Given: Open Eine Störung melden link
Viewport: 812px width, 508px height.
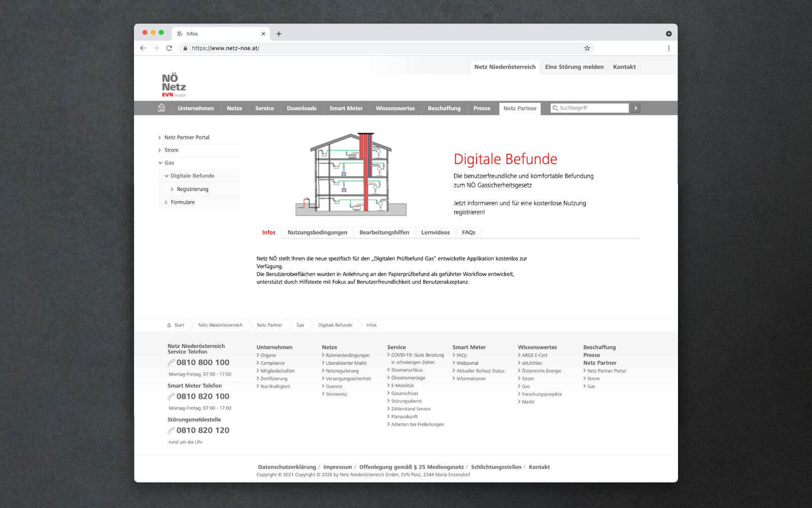Looking at the screenshot, I should pyautogui.click(x=574, y=67).
